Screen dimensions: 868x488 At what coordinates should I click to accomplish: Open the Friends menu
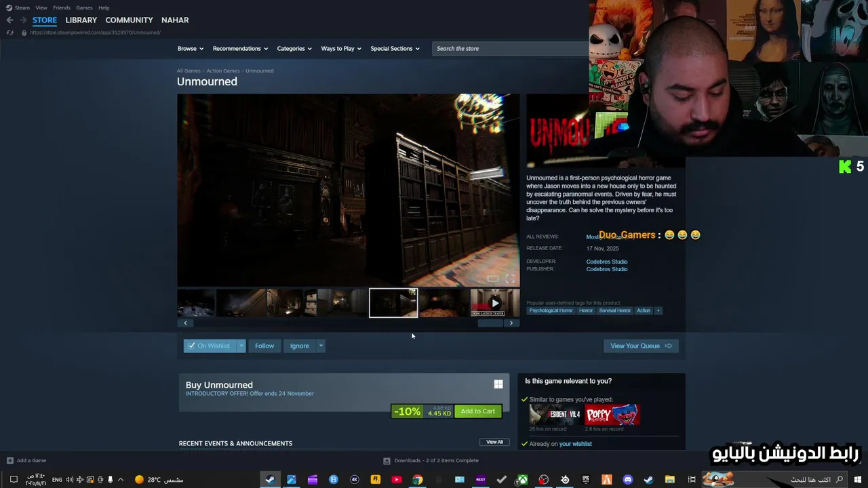tap(62, 7)
